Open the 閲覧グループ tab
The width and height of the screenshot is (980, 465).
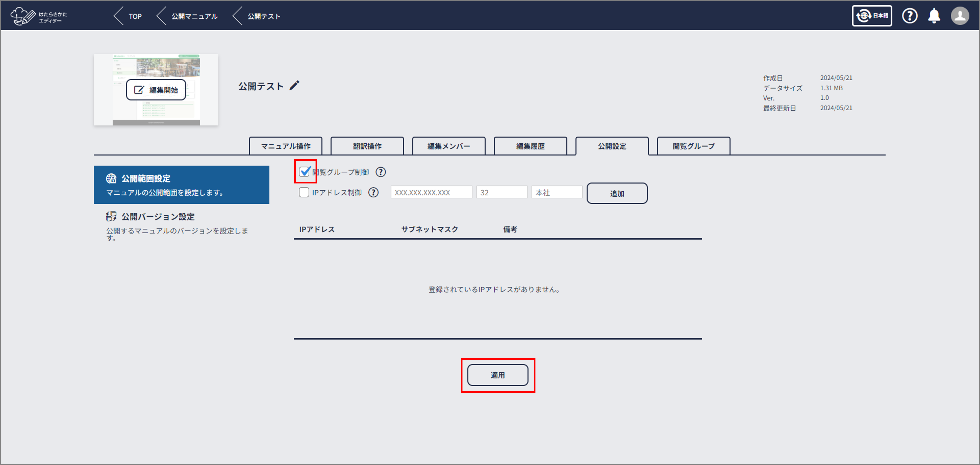pyautogui.click(x=693, y=146)
